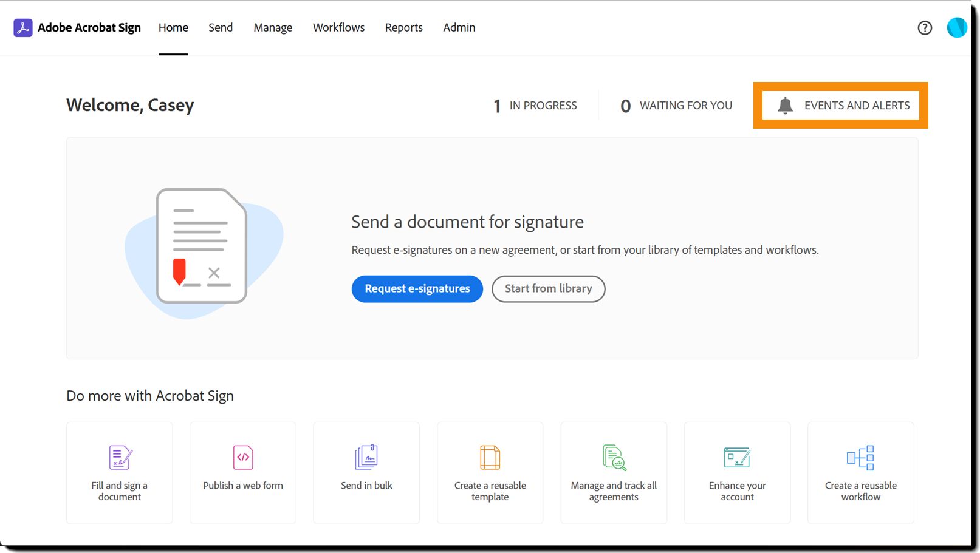Click the Start from library button

pyautogui.click(x=549, y=289)
